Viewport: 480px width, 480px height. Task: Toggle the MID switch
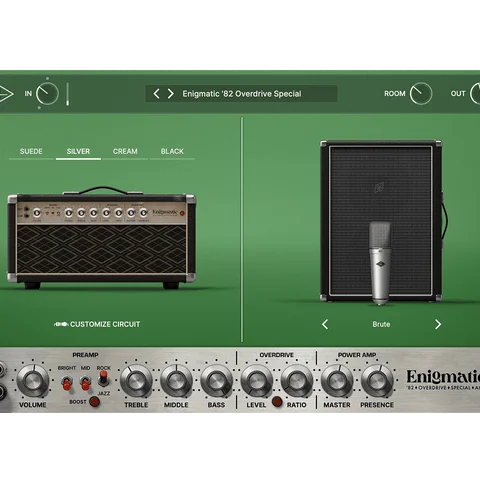click(x=85, y=383)
